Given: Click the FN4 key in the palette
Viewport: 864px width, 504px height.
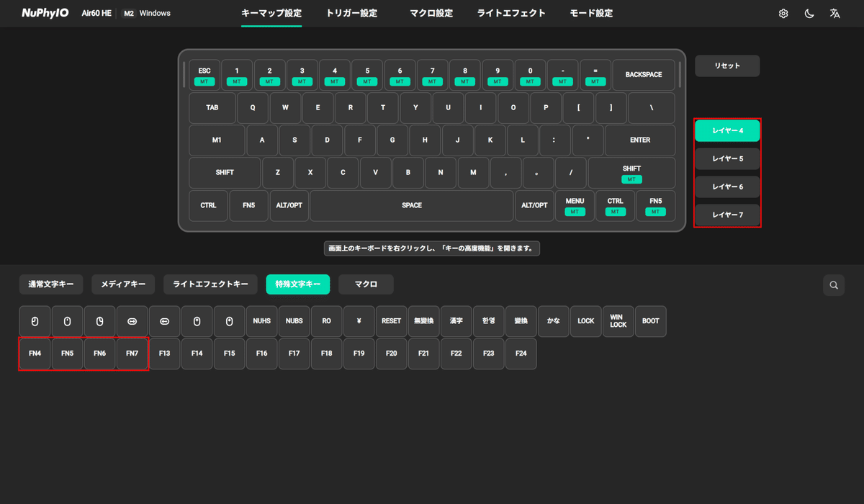Looking at the screenshot, I should click(x=35, y=354).
